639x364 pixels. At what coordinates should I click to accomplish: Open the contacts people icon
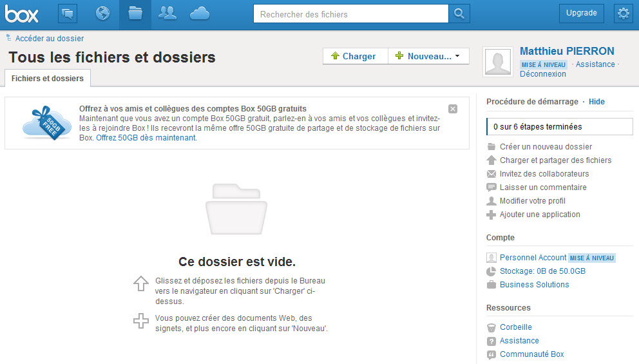click(x=167, y=14)
